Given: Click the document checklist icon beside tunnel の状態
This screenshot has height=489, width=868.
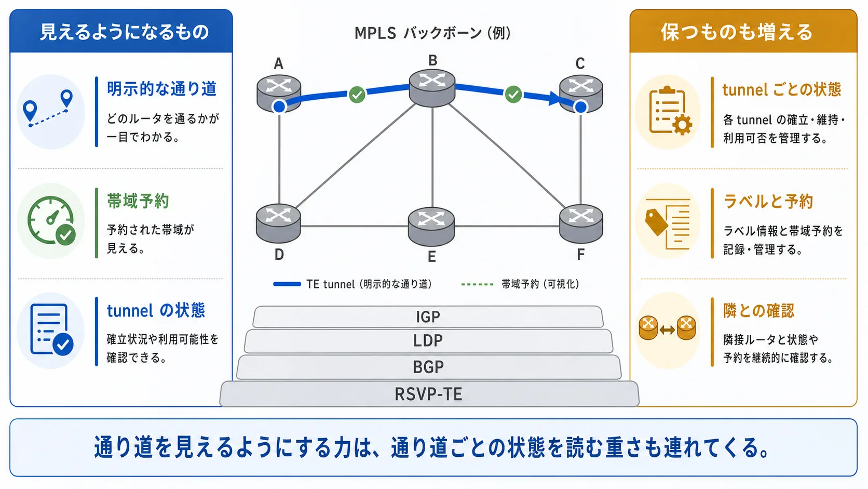Looking at the screenshot, I should 51,330.
